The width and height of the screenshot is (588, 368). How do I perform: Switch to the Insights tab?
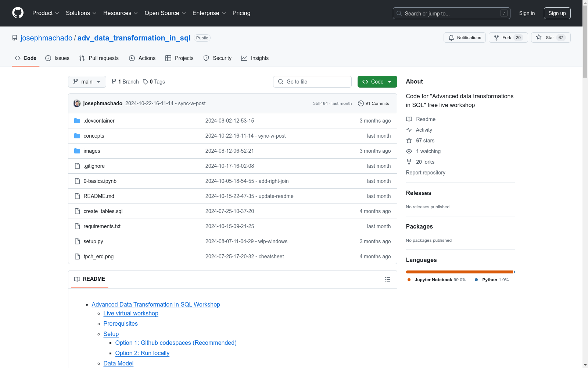click(x=255, y=58)
